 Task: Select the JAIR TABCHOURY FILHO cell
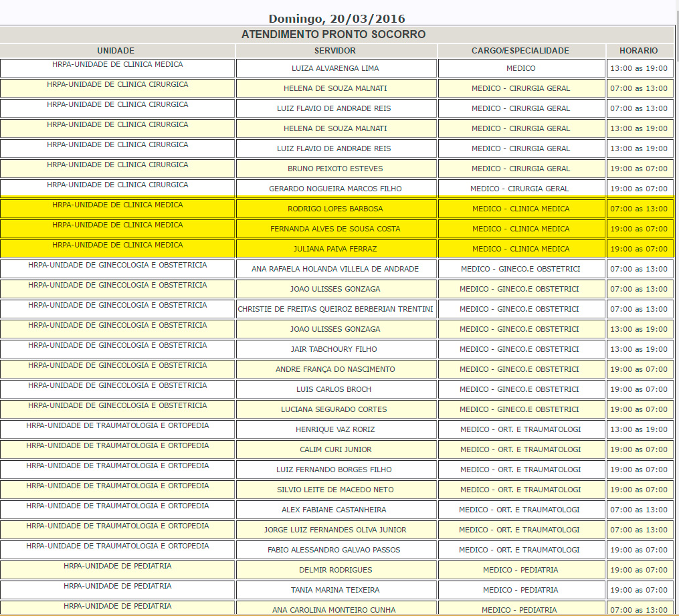pos(335,349)
